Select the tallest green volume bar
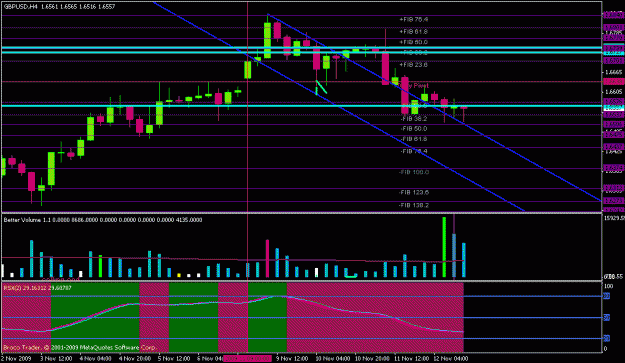Screen dimensions: 625x363 click(444, 247)
